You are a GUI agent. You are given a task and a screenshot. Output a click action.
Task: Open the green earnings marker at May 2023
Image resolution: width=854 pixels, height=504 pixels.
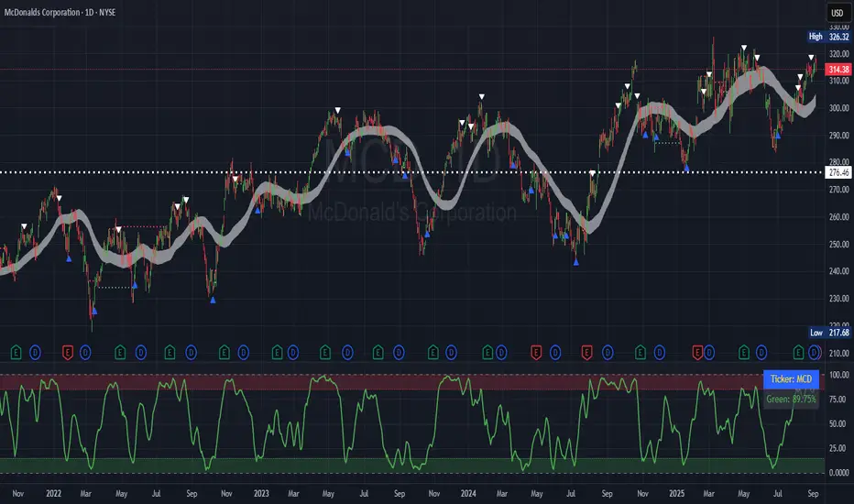tap(324, 353)
